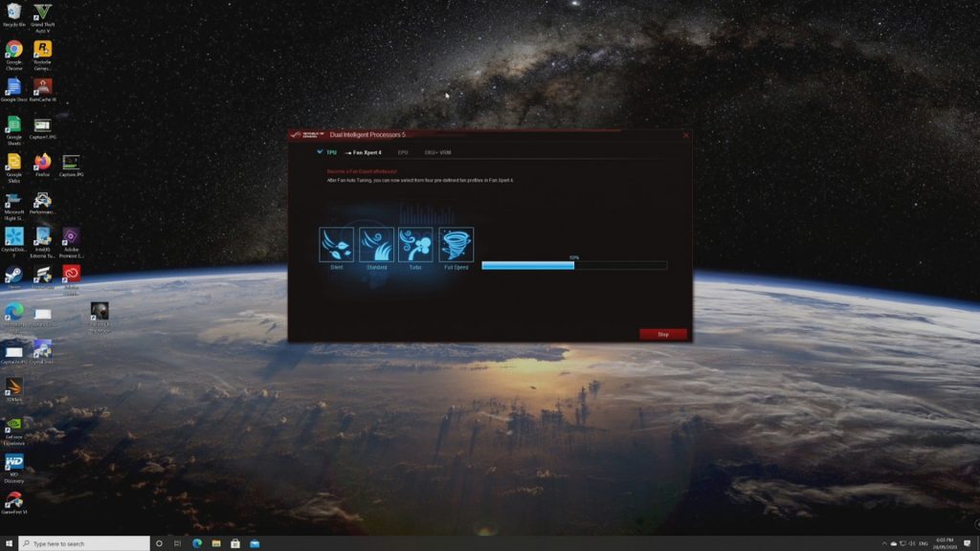Open Google Sheets desktop shortcut

point(13,130)
